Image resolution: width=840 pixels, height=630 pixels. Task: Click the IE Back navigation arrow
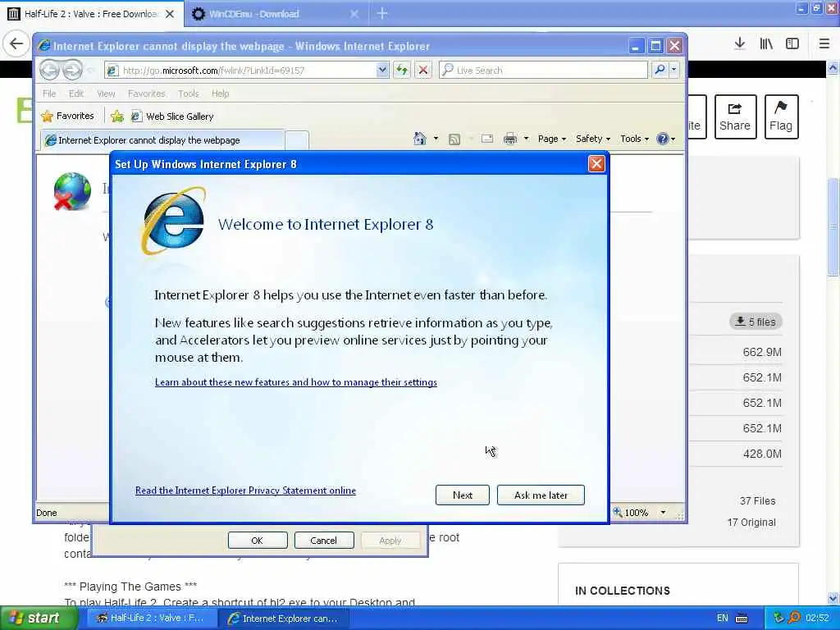(49, 71)
